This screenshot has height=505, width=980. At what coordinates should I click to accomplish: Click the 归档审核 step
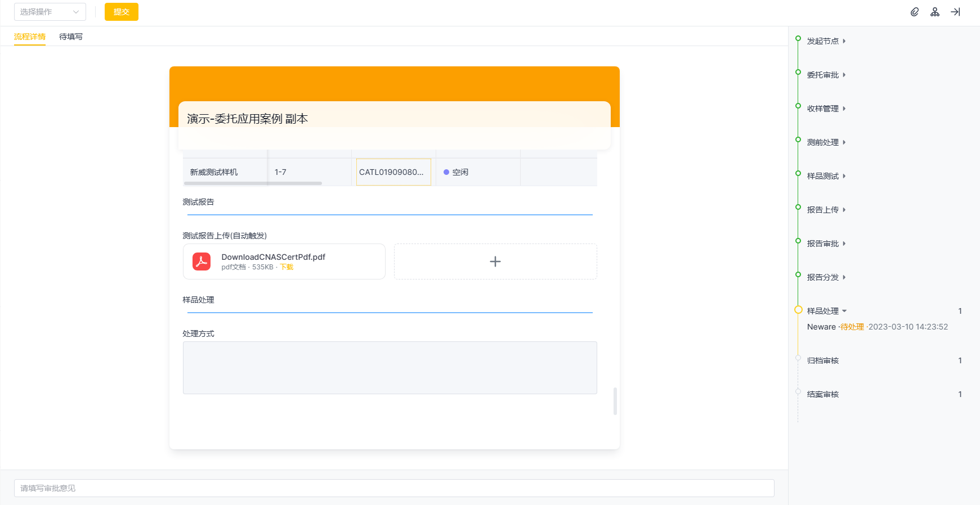pyautogui.click(x=823, y=360)
